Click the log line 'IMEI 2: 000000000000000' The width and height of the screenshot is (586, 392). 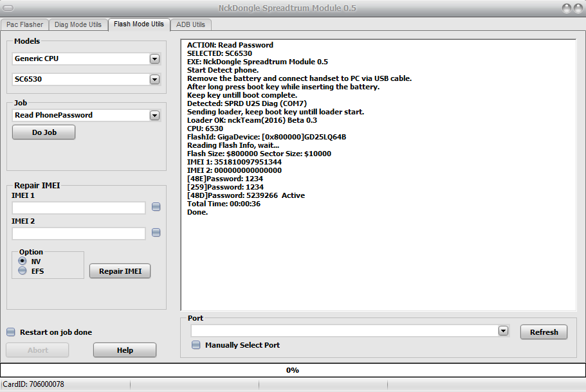[234, 170]
